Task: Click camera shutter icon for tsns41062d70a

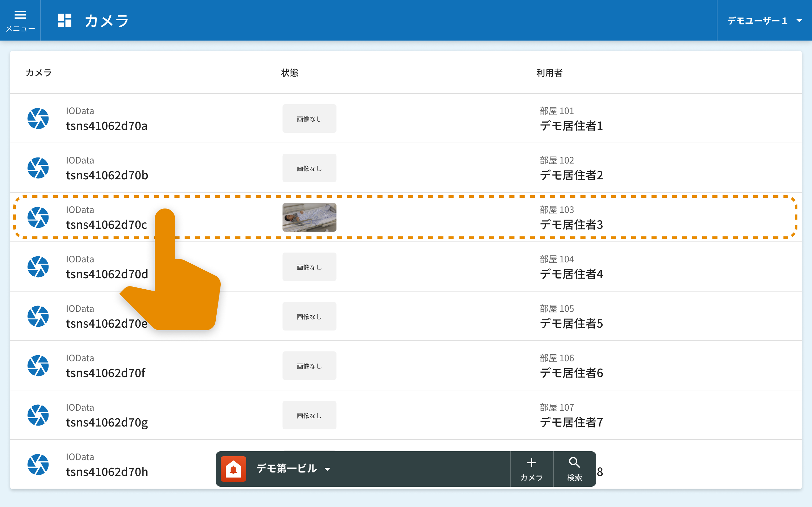Action: 38,119
